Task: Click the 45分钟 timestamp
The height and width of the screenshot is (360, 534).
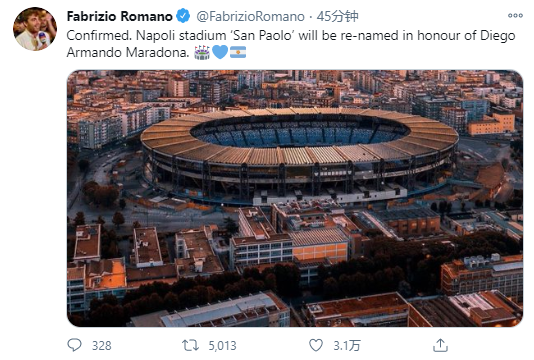Action: pos(337,16)
